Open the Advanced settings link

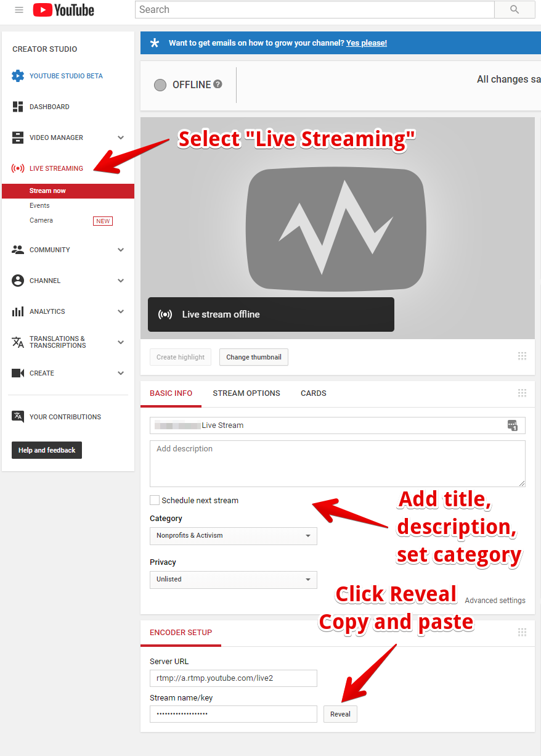coord(495,601)
